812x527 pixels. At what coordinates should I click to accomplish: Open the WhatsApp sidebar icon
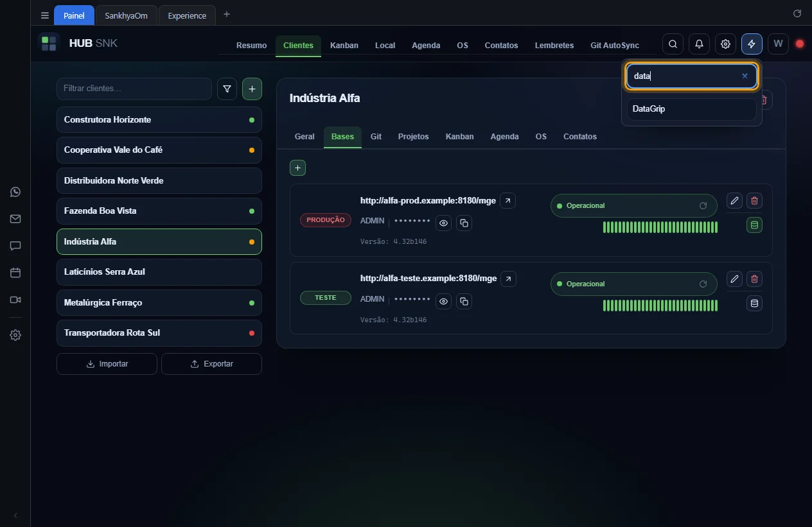(15, 192)
